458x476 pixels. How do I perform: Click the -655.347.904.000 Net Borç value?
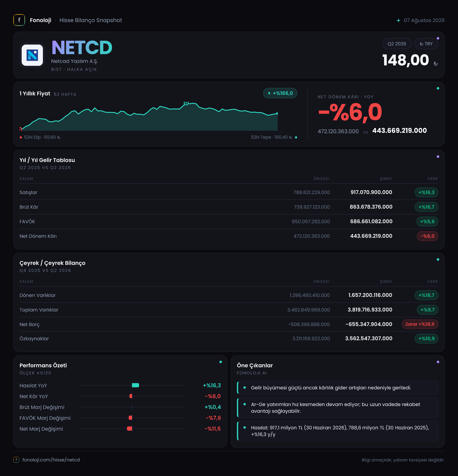(369, 324)
